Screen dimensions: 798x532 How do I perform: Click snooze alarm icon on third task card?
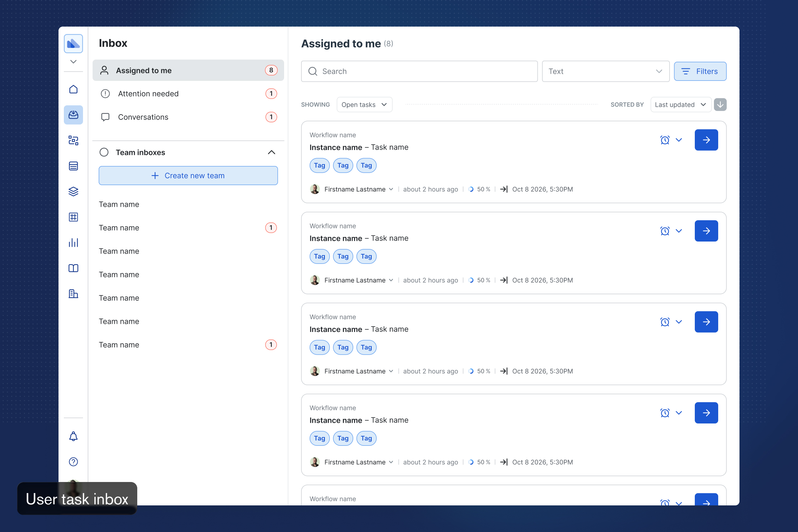[x=665, y=322]
